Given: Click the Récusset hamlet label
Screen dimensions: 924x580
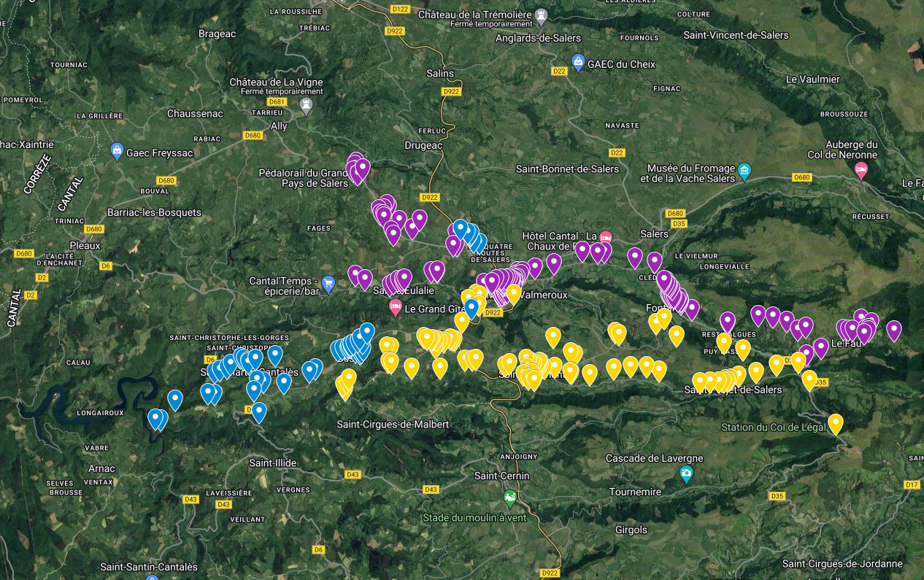Looking at the screenshot, I should (x=870, y=216).
